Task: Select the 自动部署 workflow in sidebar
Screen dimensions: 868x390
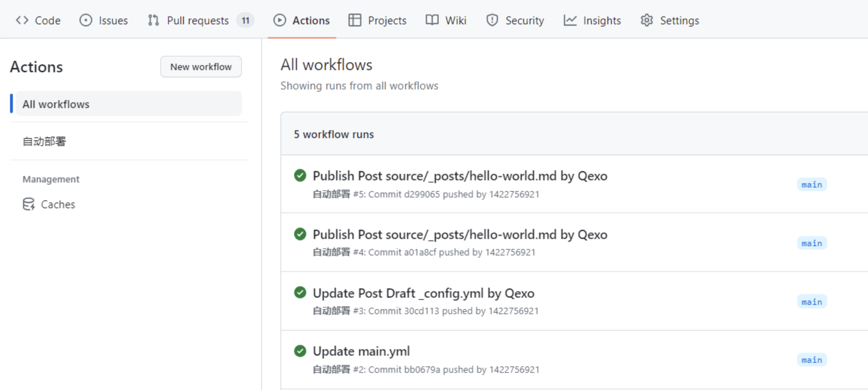Action: click(44, 141)
